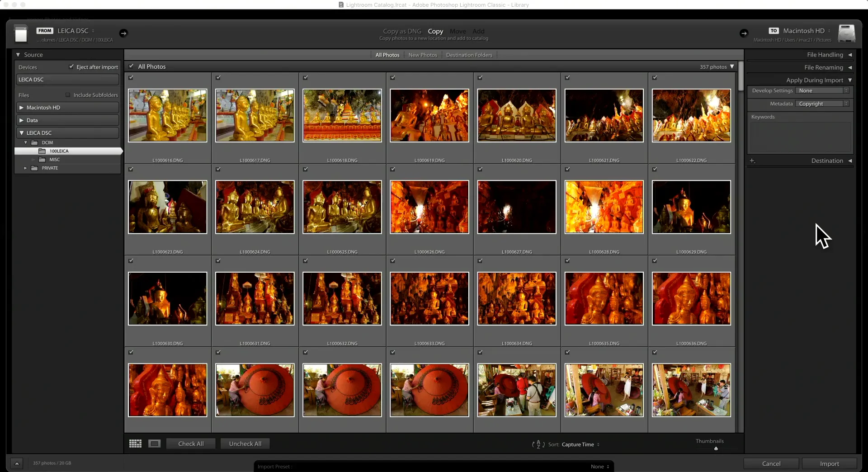Click the source arrow next to LEICA DSC
This screenshot has height=472, width=868.
point(123,33)
